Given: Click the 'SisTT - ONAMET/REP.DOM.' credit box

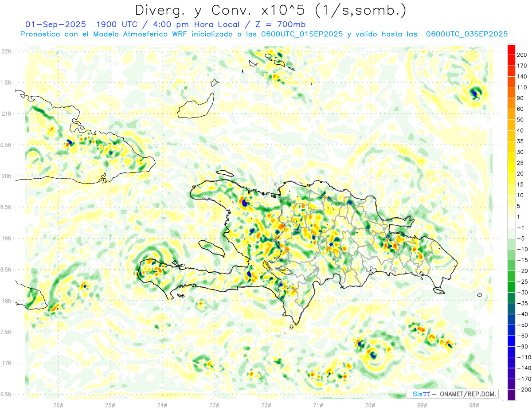Looking at the screenshot, I should (x=452, y=394).
